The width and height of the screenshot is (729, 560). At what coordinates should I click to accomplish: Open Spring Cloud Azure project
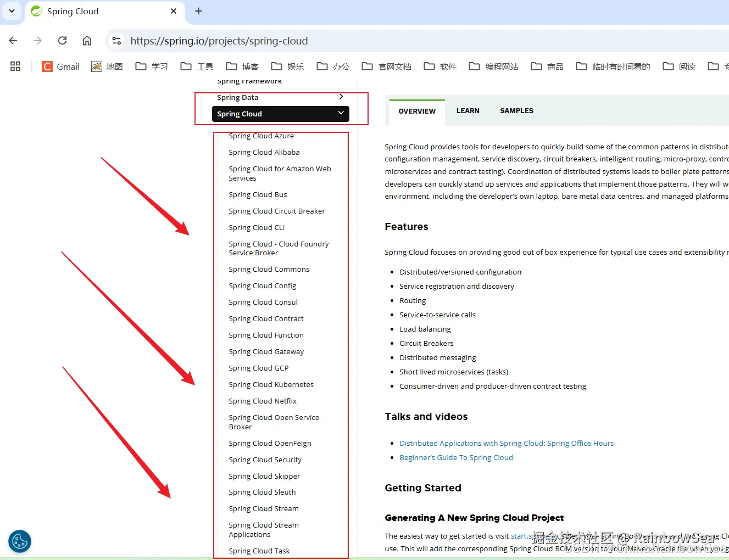(x=261, y=136)
